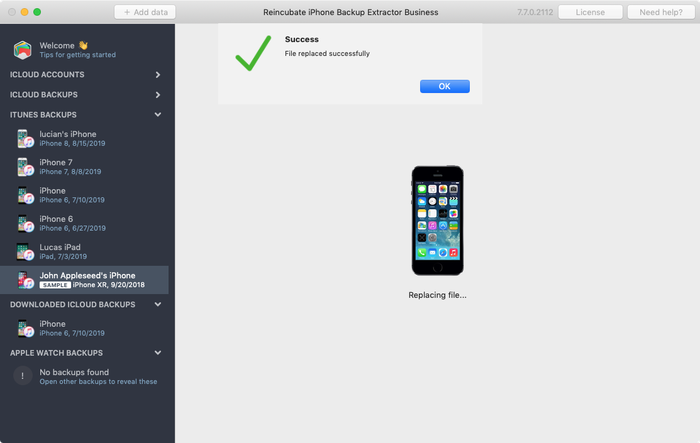
Task: Click the ICLOUD ACCOUNTS heading
Action: [x=47, y=75]
